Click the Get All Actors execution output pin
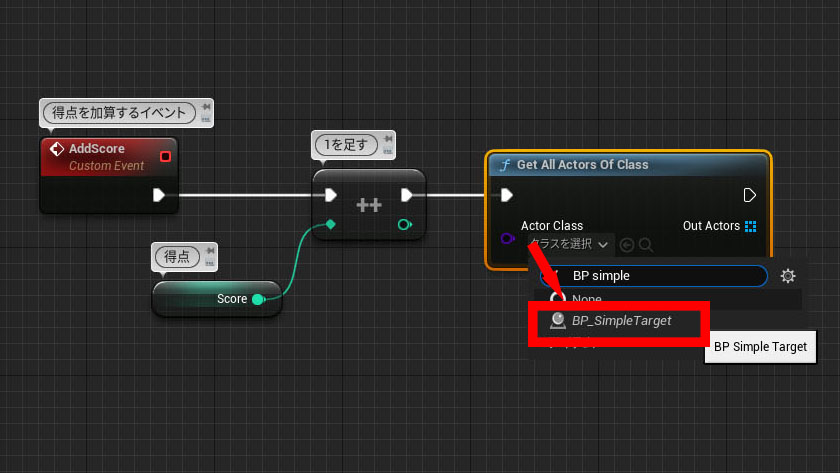 [749, 195]
